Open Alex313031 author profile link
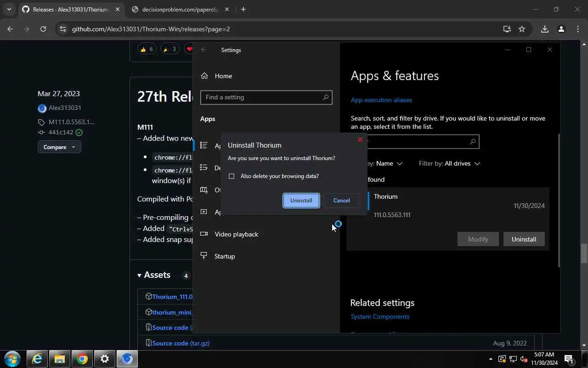Viewport: 588px width, 368px height. pos(65,108)
